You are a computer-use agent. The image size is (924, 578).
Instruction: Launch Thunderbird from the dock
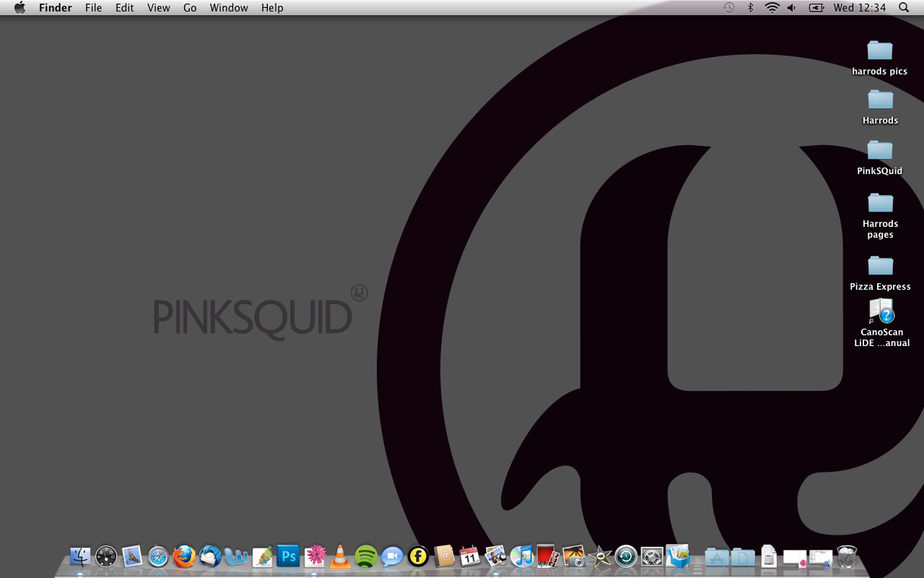pyautogui.click(x=210, y=556)
